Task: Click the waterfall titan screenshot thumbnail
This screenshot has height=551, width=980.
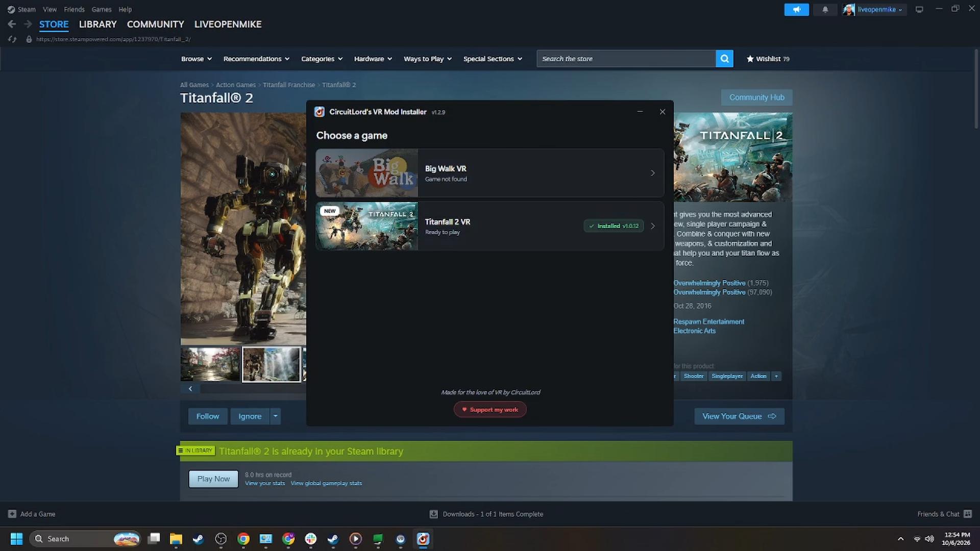Action: pyautogui.click(x=271, y=364)
